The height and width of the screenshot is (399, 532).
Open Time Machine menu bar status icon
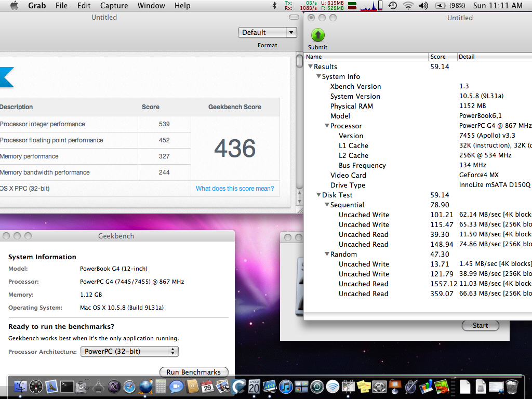[x=393, y=5]
